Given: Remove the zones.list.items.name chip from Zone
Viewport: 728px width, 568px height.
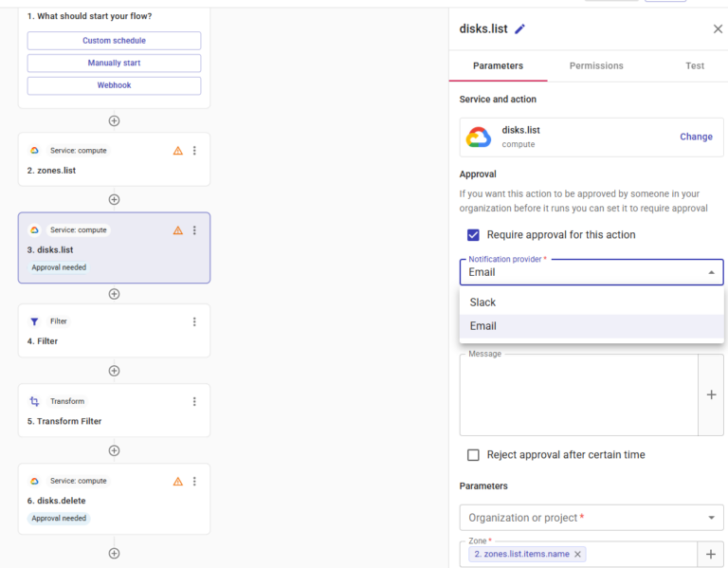Looking at the screenshot, I should pyautogui.click(x=577, y=554).
